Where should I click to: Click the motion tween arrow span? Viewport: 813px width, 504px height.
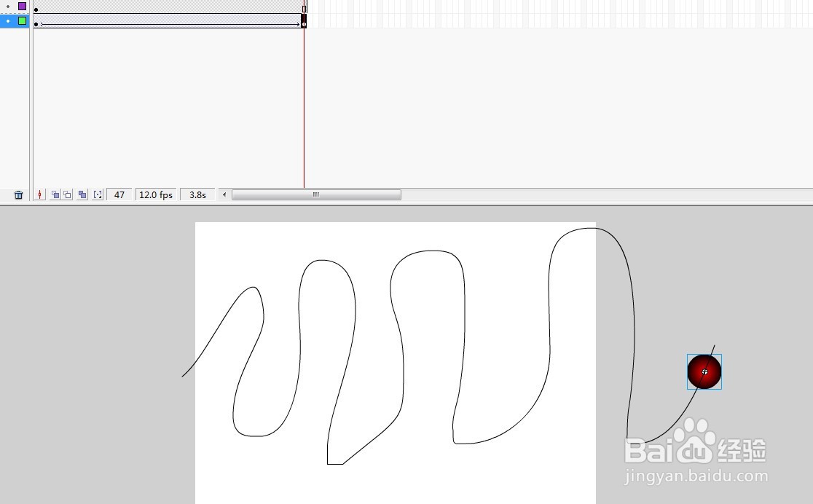point(170,24)
